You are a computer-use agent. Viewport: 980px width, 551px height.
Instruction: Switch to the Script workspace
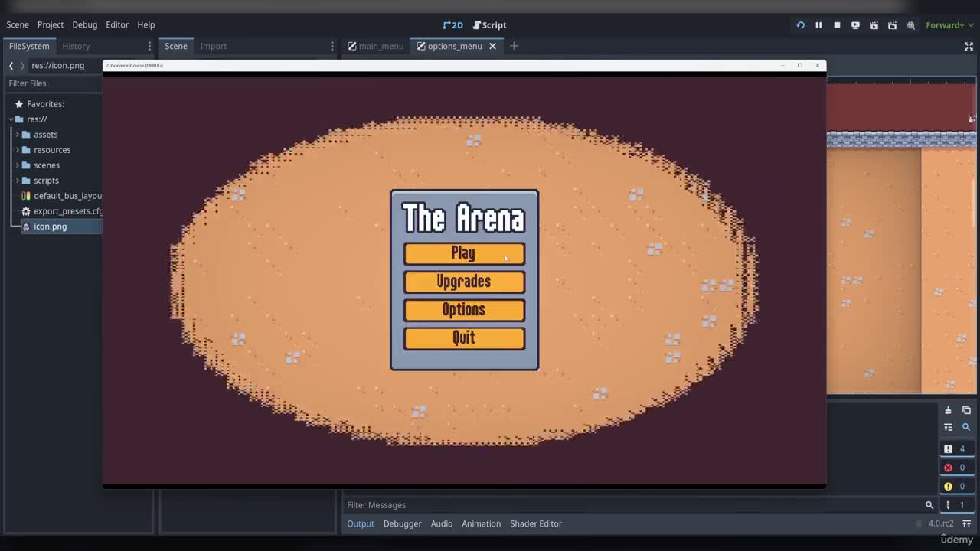point(489,25)
